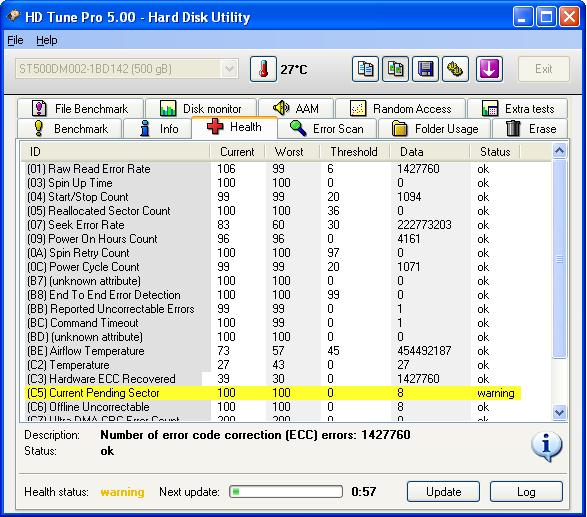
Task: Click the save floppy disk icon
Action: (425, 69)
